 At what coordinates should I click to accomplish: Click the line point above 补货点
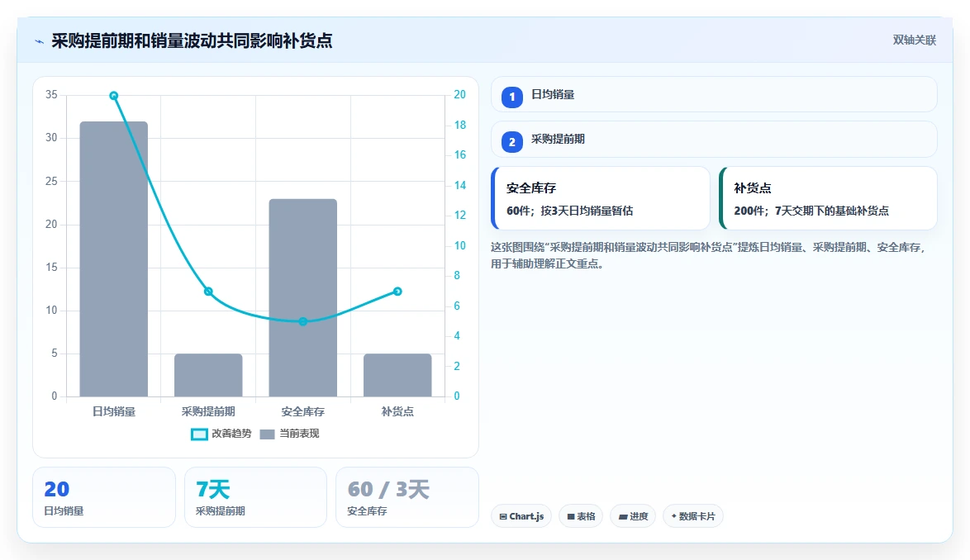397,292
